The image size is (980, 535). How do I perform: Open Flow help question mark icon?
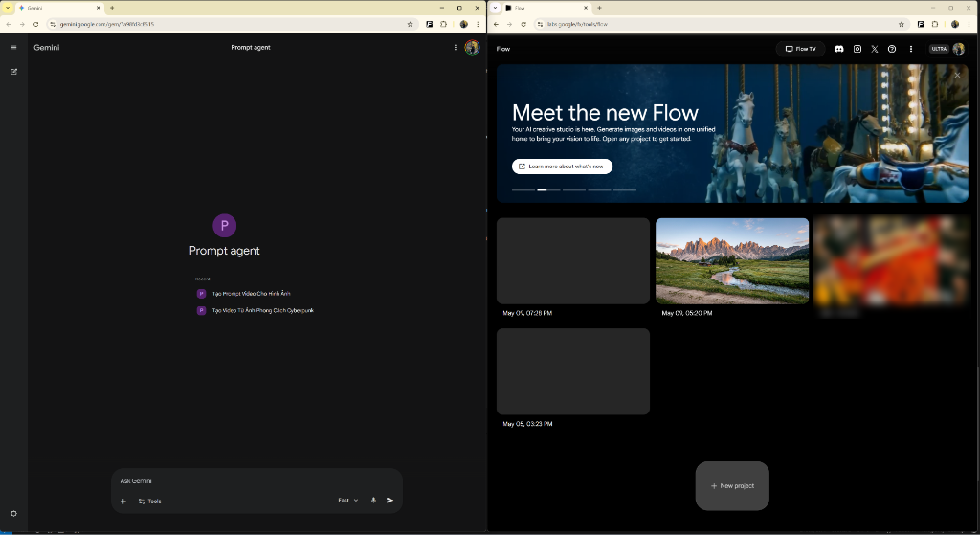click(892, 49)
